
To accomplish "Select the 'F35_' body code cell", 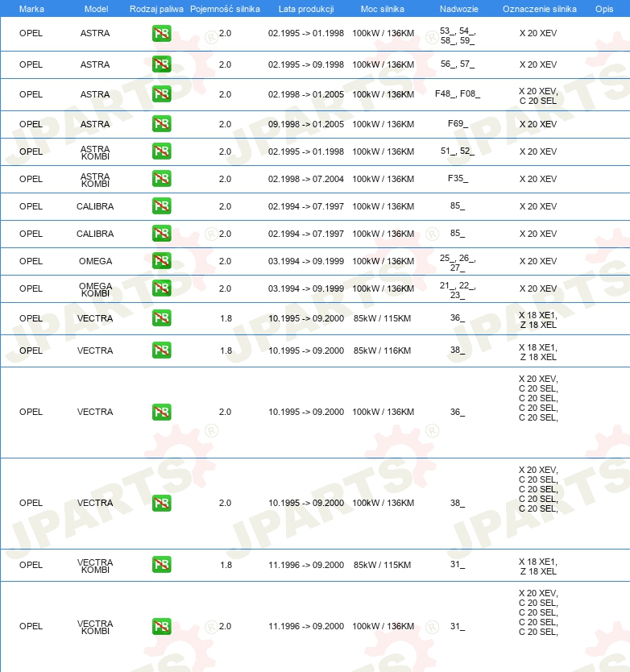I will click(458, 178).
